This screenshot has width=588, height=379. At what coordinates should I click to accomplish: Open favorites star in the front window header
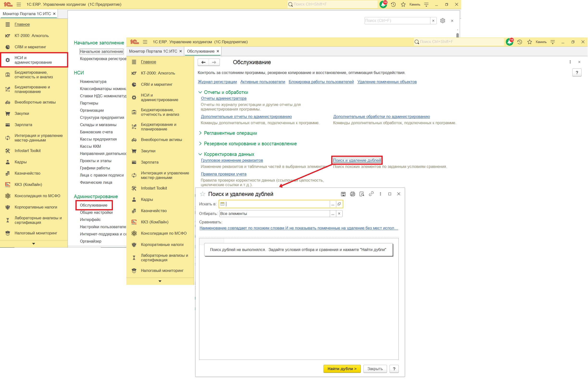(530, 42)
